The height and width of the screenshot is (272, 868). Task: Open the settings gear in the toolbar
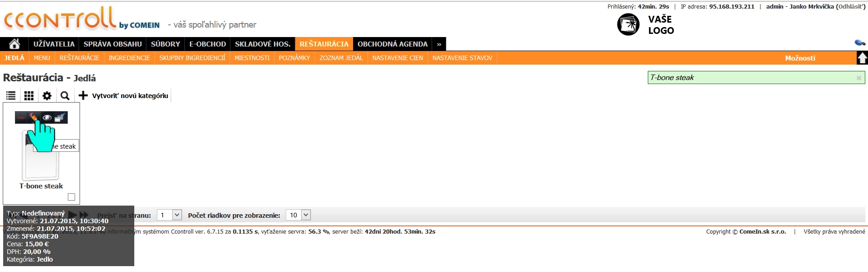[47, 96]
